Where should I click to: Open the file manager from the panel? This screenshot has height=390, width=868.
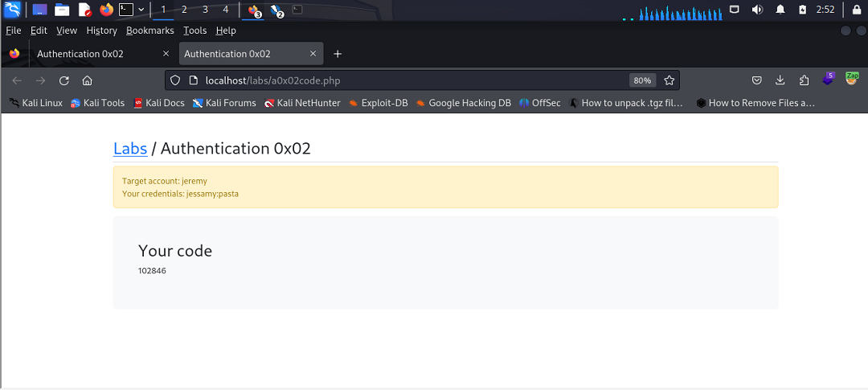coord(62,10)
